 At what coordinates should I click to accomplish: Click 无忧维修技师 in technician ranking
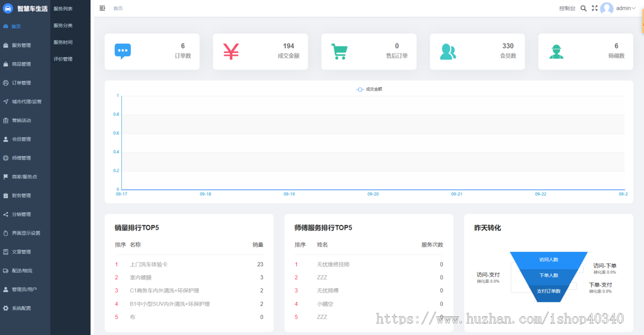[333, 265]
